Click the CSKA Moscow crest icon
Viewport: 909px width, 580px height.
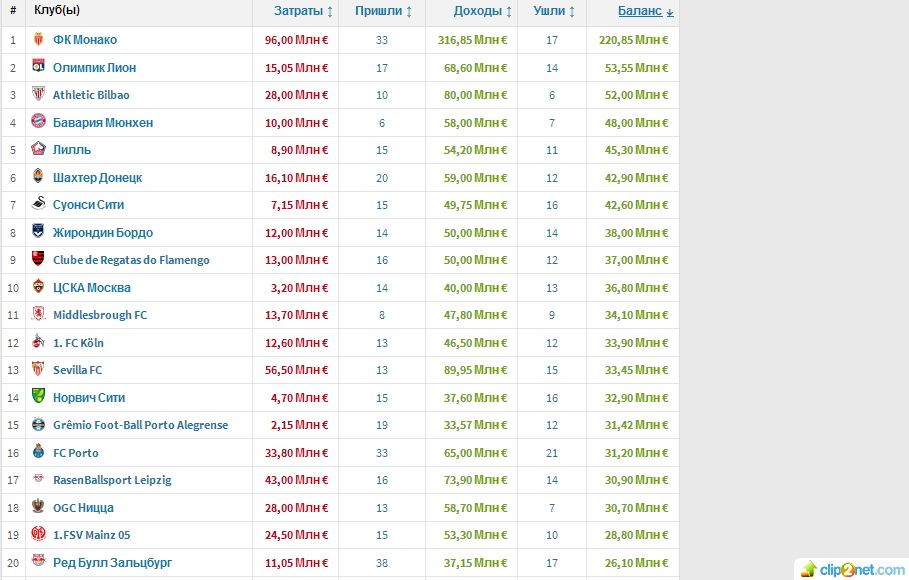pyautogui.click(x=38, y=287)
